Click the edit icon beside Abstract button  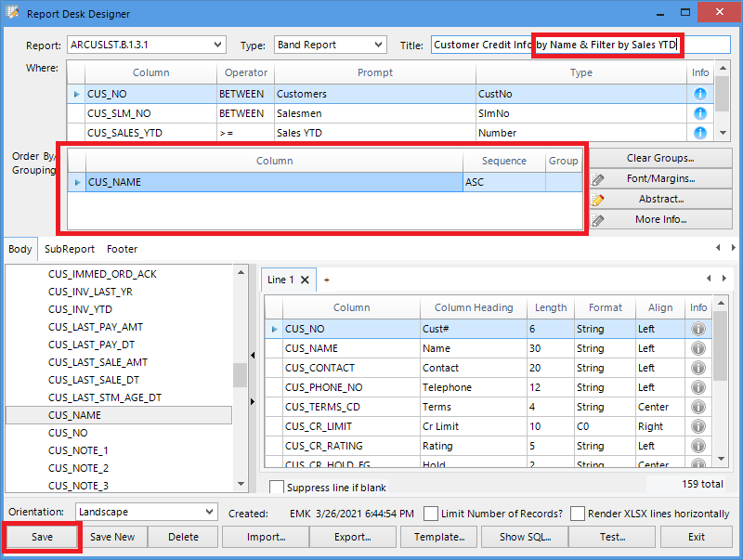(598, 199)
